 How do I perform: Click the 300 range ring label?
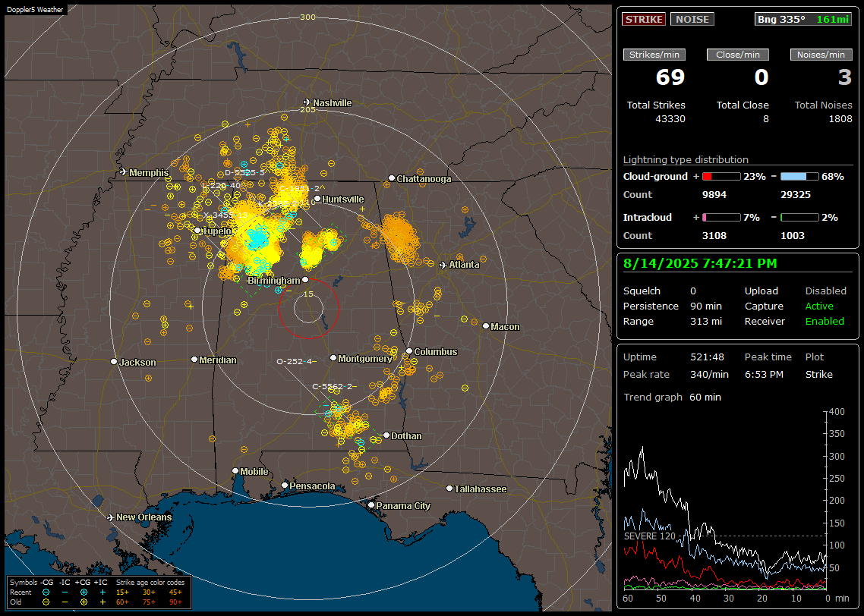click(307, 17)
